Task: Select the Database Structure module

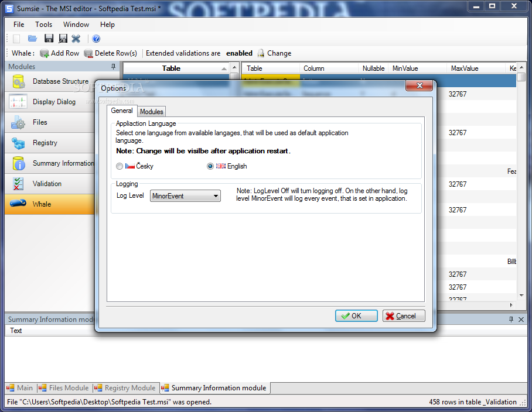Action: [x=50, y=81]
